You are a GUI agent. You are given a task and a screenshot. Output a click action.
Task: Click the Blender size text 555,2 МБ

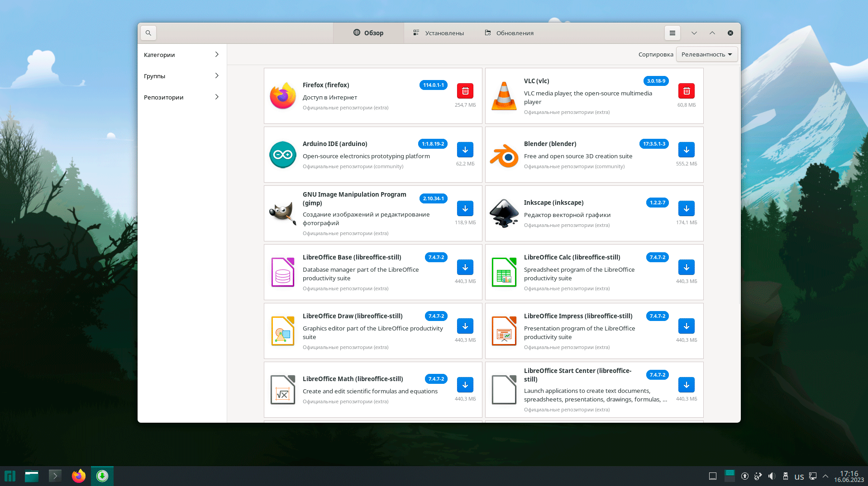[687, 164]
